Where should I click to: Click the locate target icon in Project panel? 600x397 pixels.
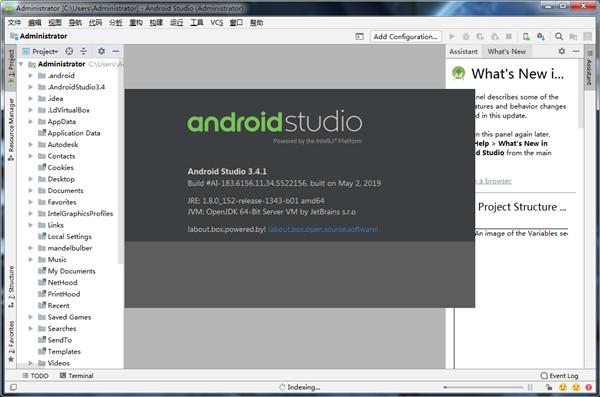69,51
